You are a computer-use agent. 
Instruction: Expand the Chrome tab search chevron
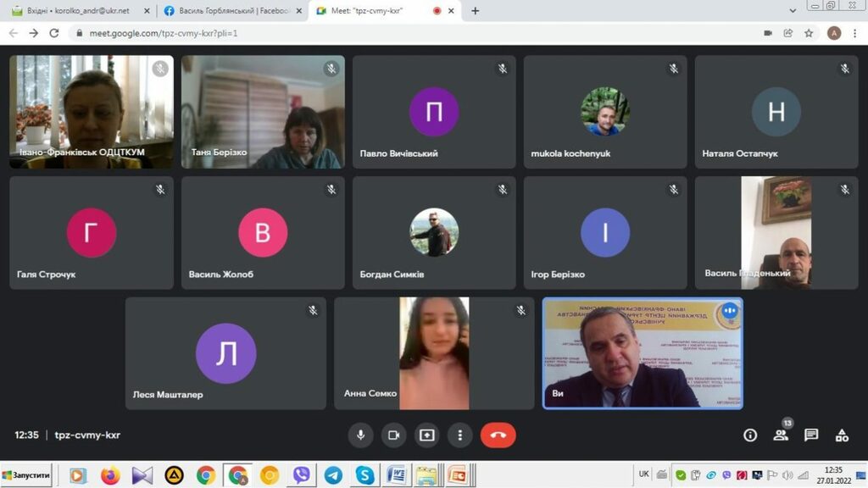coord(793,11)
